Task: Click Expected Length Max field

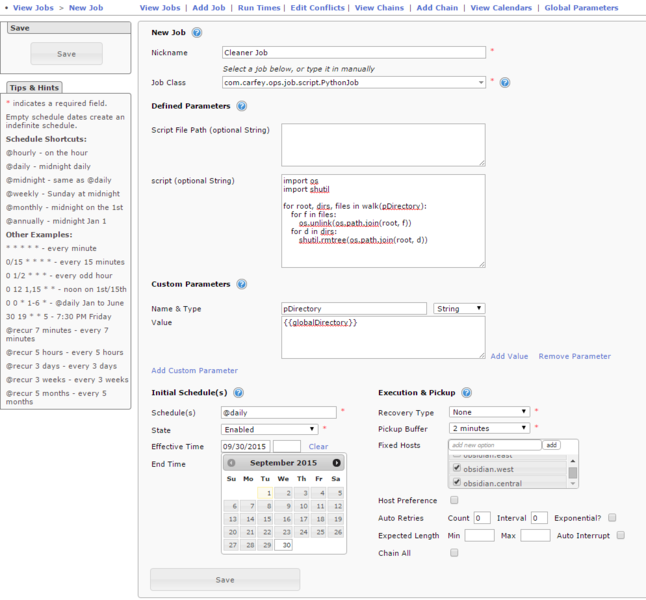Action: (535, 535)
